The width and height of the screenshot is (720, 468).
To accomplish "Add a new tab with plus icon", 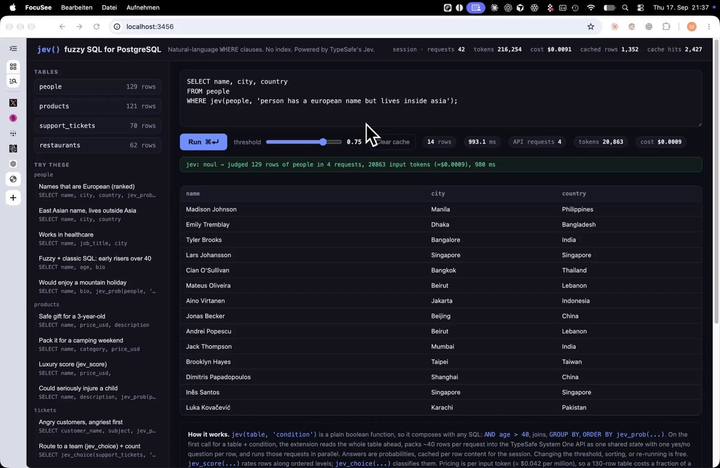I will pos(13,197).
